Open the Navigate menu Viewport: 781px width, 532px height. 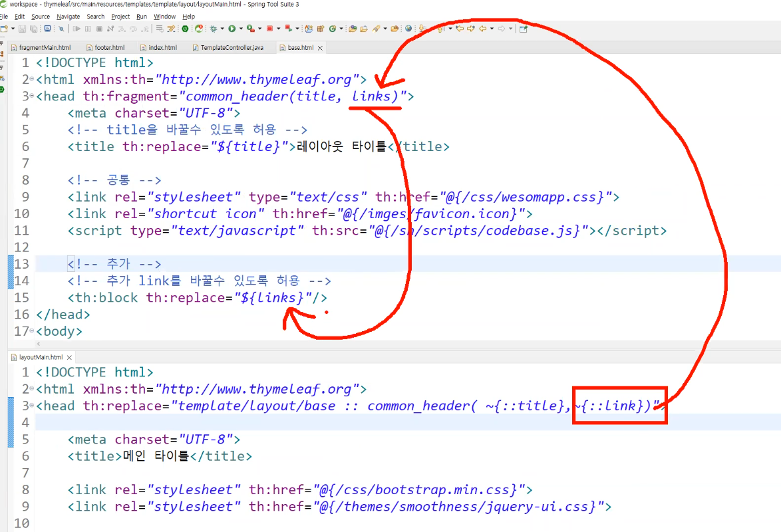[69, 17]
